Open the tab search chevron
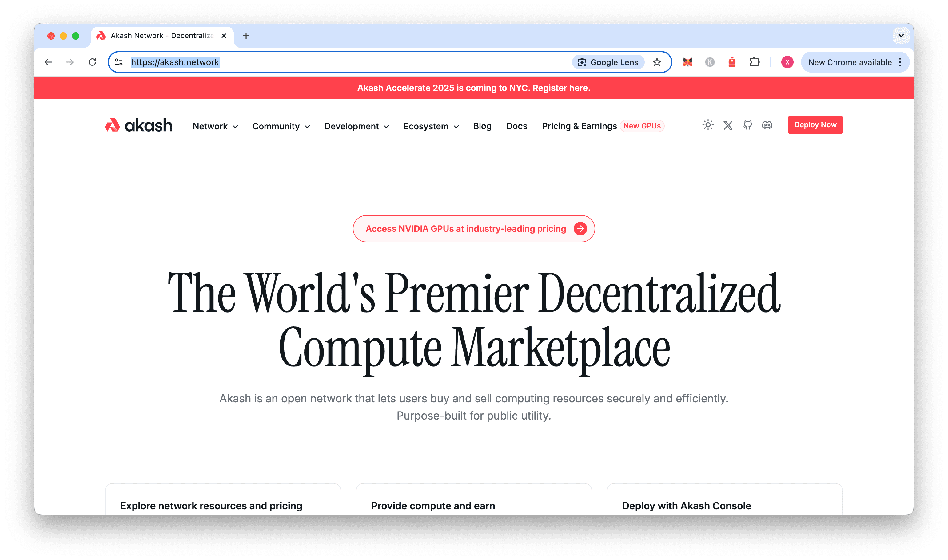Screen dimensions: 948x560 901,36
